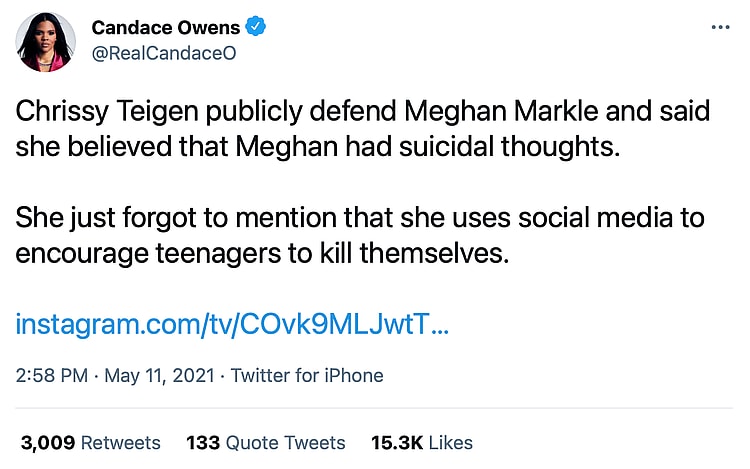
Task: View the 133 Quote Tweets
Action: pos(265,442)
